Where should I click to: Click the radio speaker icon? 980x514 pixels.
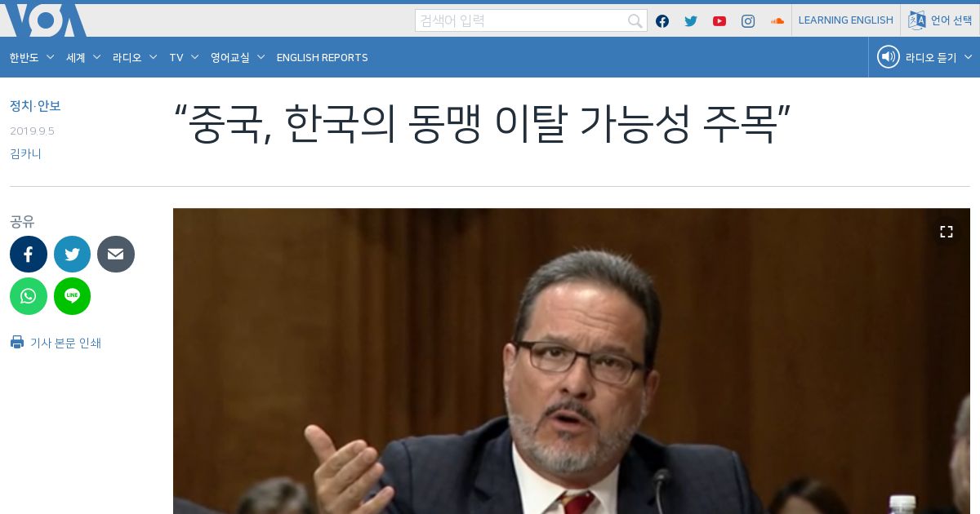click(888, 57)
